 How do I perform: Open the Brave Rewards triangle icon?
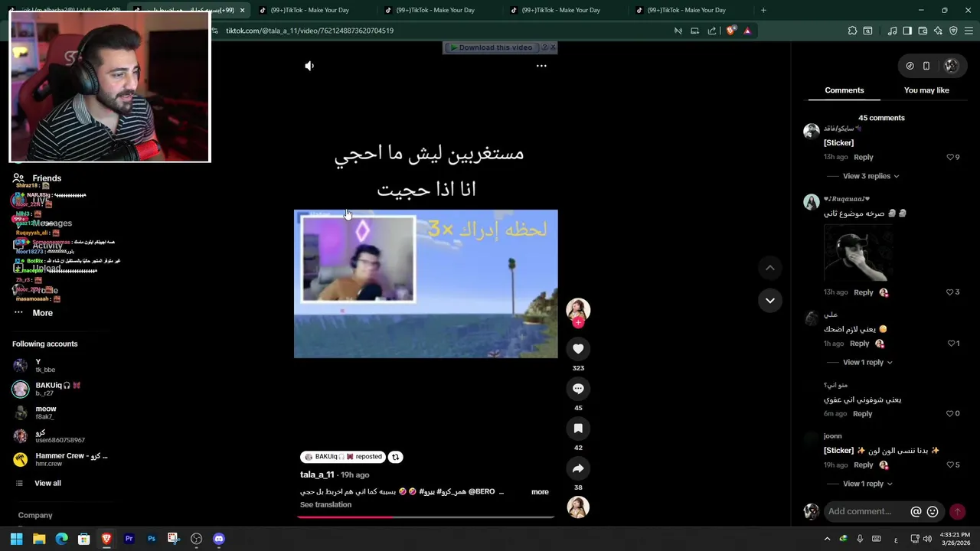coord(747,31)
